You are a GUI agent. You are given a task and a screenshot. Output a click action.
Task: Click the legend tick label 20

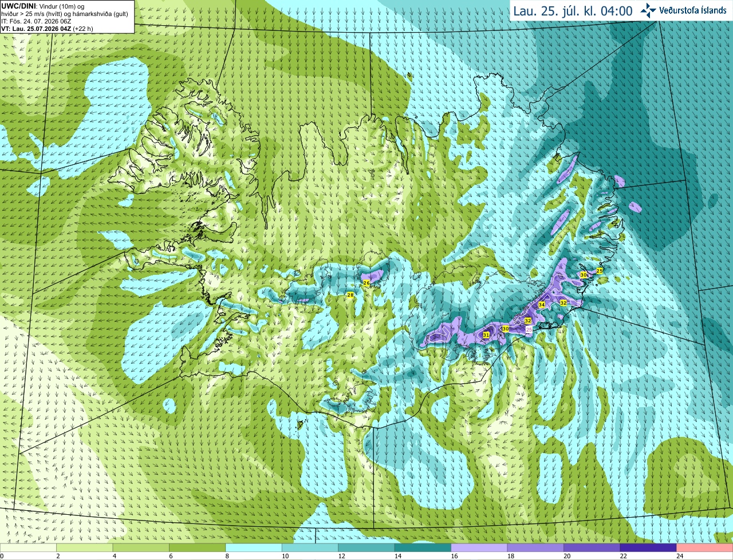567,556
